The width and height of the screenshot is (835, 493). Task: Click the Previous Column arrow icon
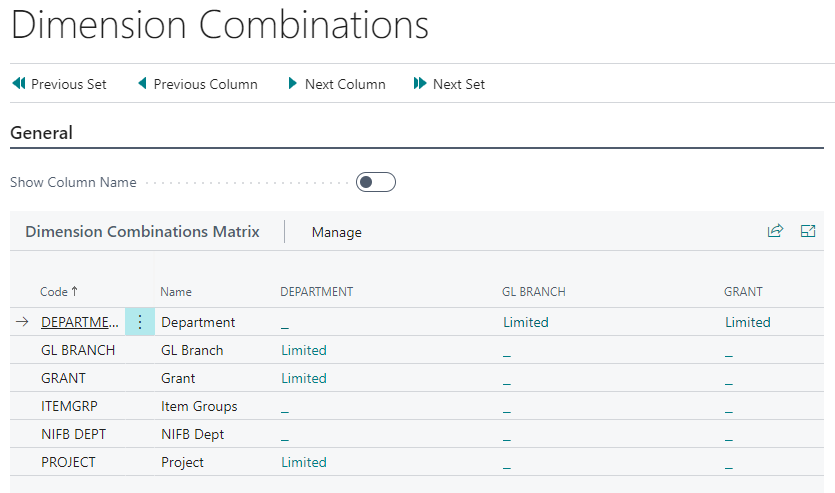click(142, 84)
